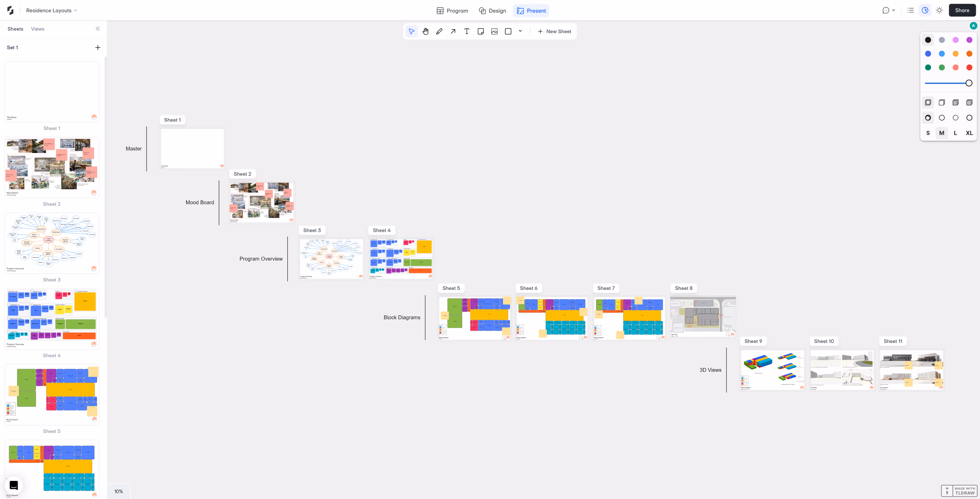Toggle light/dark theme sun icon
Viewport: 980px width, 499px height.
pos(939,10)
